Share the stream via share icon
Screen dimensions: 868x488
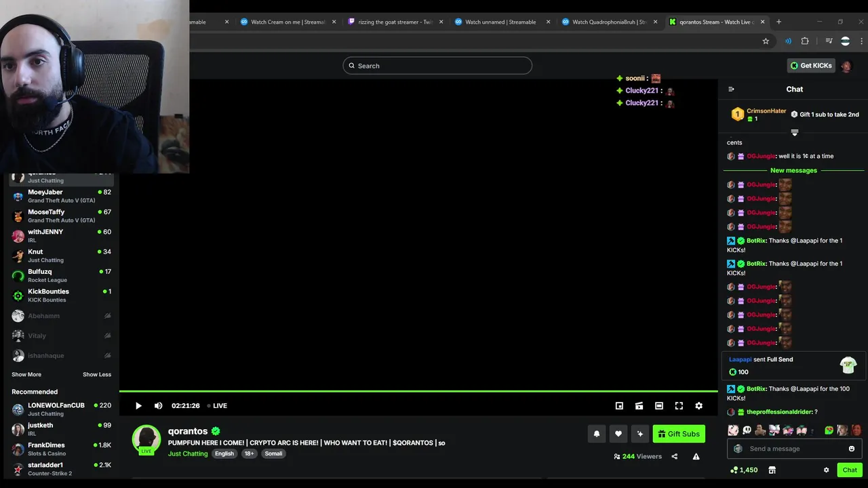click(675, 457)
